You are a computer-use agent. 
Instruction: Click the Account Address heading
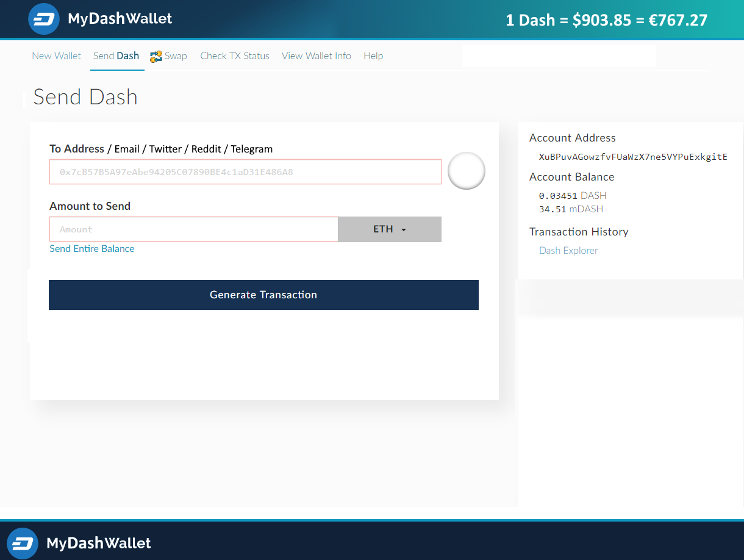click(x=573, y=138)
